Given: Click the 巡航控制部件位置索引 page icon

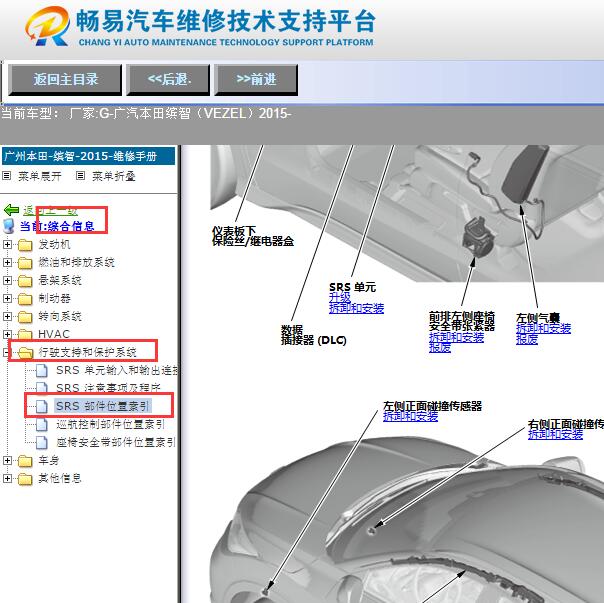Looking at the screenshot, I should [x=42, y=424].
